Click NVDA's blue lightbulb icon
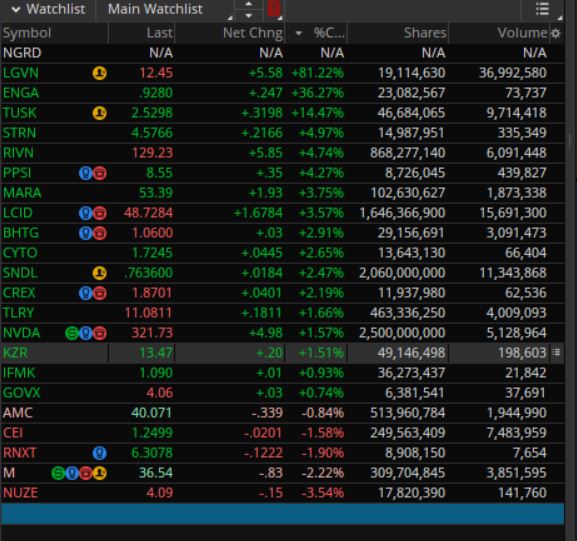577x541 pixels. pyautogui.click(x=85, y=333)
